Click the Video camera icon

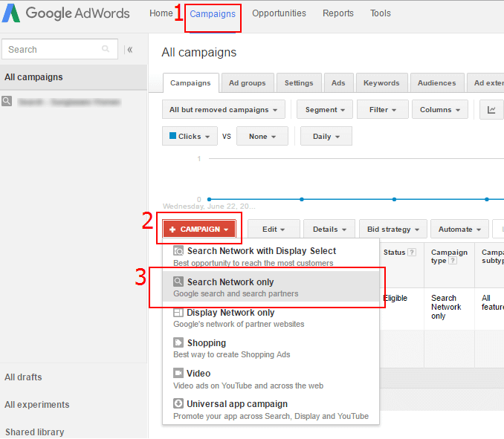(178, 373)
